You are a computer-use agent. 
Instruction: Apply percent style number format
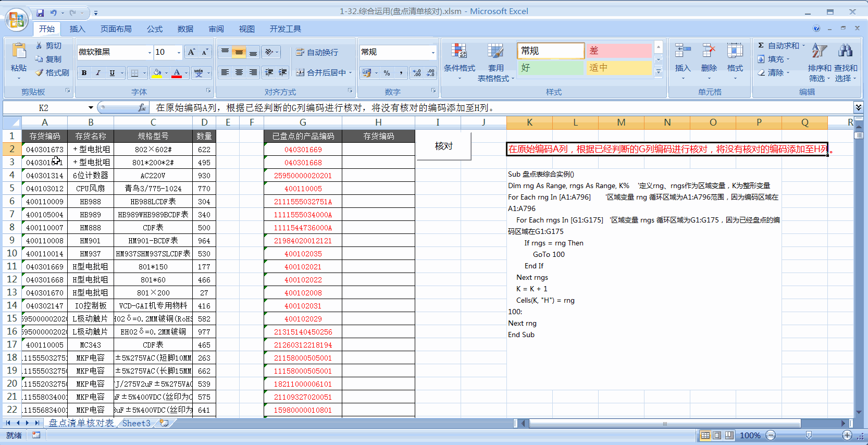[x=387, y=73]
